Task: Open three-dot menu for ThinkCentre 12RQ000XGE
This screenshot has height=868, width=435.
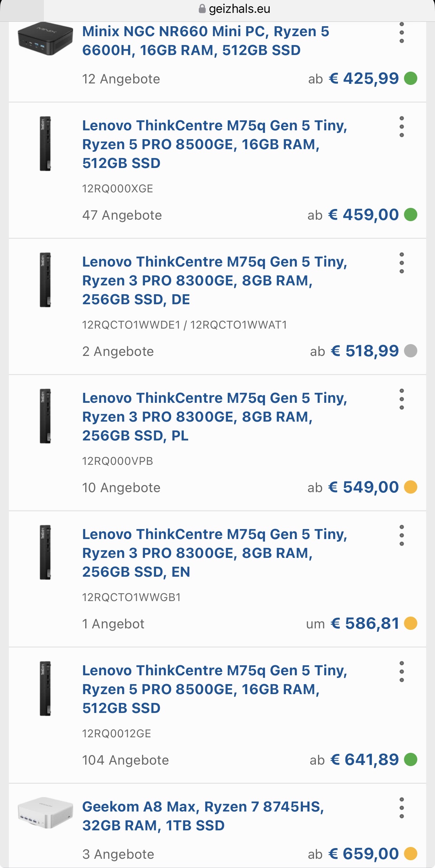Action: (x=401, y=127)
